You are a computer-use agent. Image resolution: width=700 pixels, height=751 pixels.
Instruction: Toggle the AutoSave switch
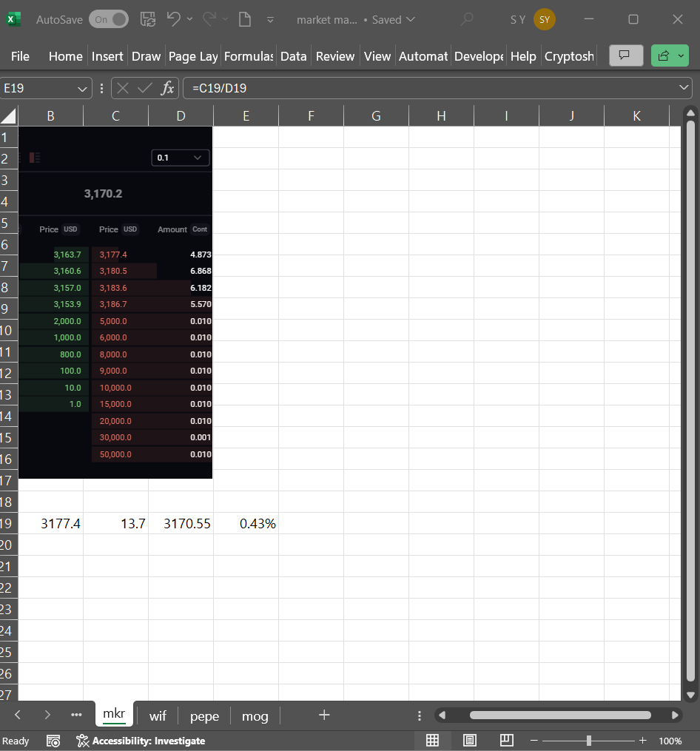pyautogui.click(x=109, y=20)
